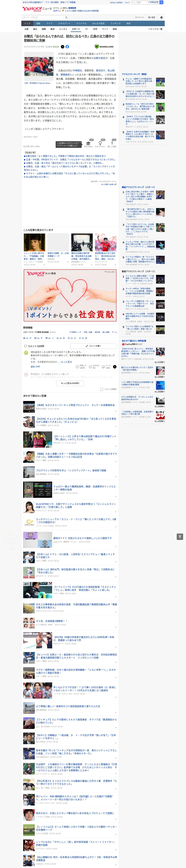Click the search magnifier beside the keyword field

point(66,18)
